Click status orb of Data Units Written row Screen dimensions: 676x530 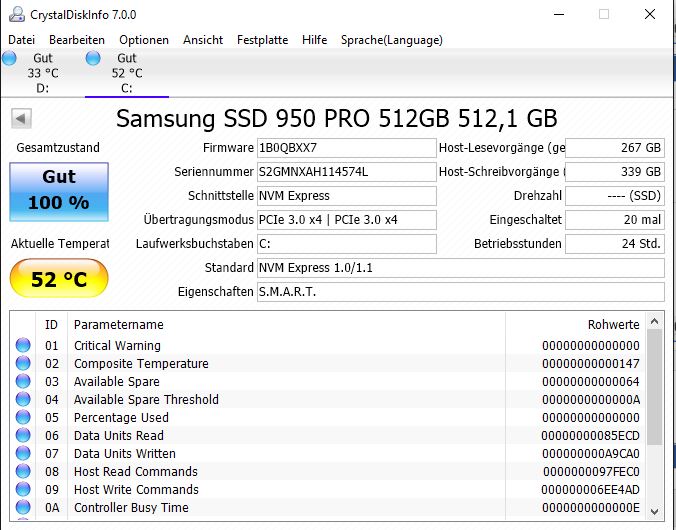tap(23, 454)
